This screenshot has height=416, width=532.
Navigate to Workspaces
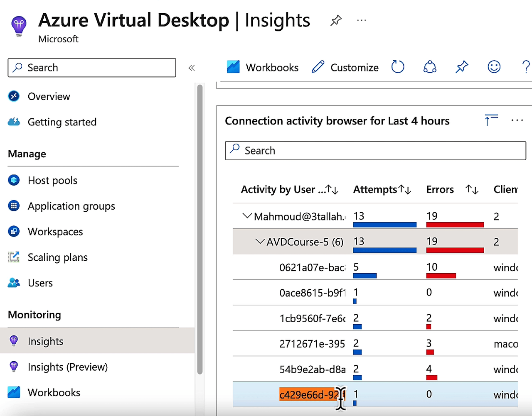pyautogui.click(x=55, y=232)
